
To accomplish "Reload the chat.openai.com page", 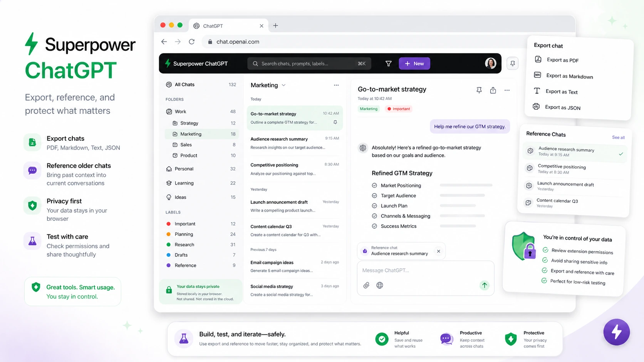I will pos(191,42).
